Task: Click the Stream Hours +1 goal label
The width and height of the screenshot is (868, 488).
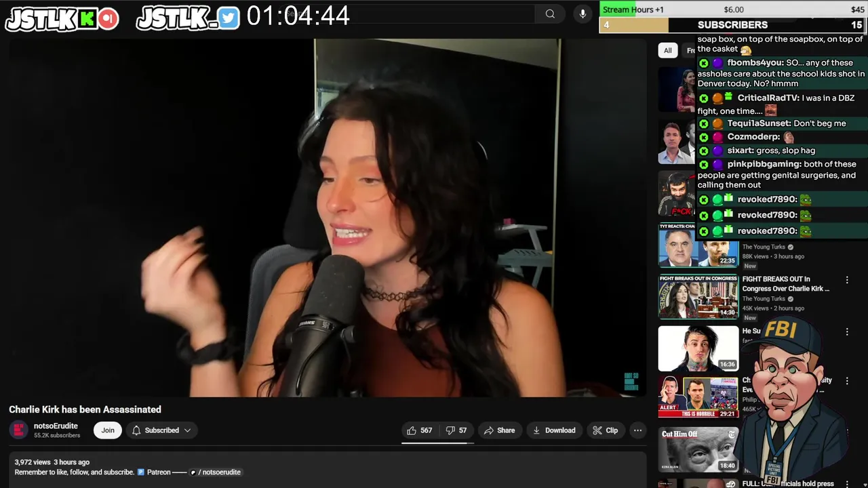Action: click(x=633, y=9)
